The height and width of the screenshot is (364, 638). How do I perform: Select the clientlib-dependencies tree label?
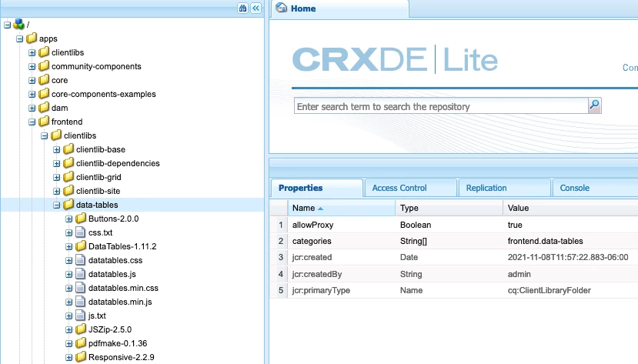click(118, 163)
